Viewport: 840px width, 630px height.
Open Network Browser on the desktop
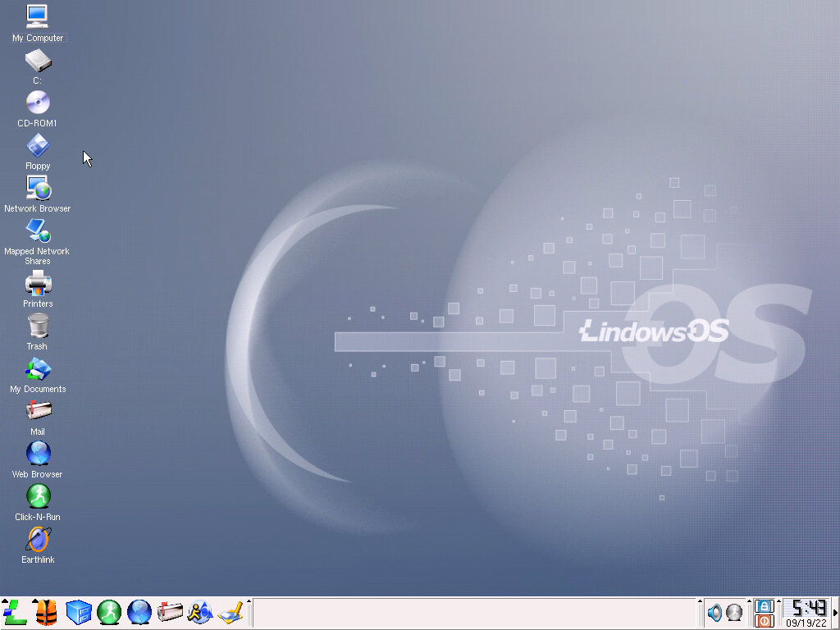click(38, 189)
